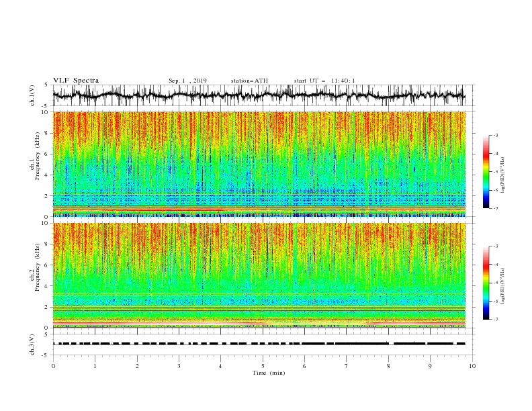The image size is (532, 411).
Task: Click the date text "Sep. 1 , 2019"
Action: click(x=187, y=81)
